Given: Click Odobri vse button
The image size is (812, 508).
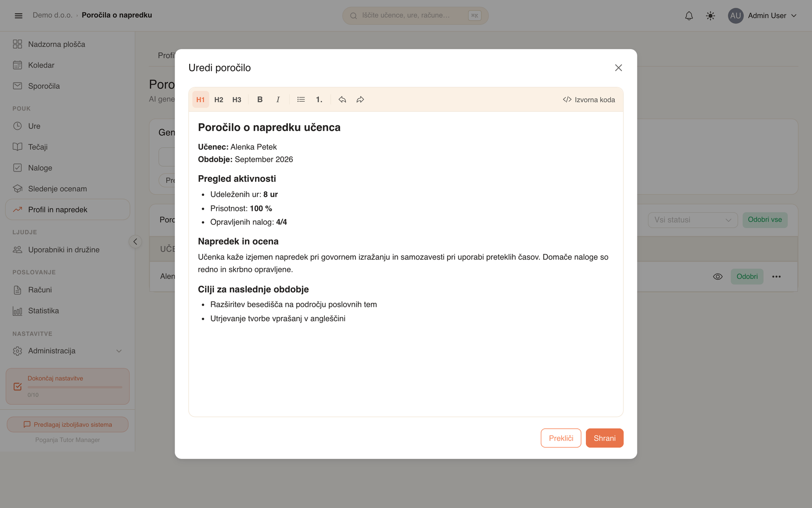Looking at the screenshot, I should (x=765, y=220).
